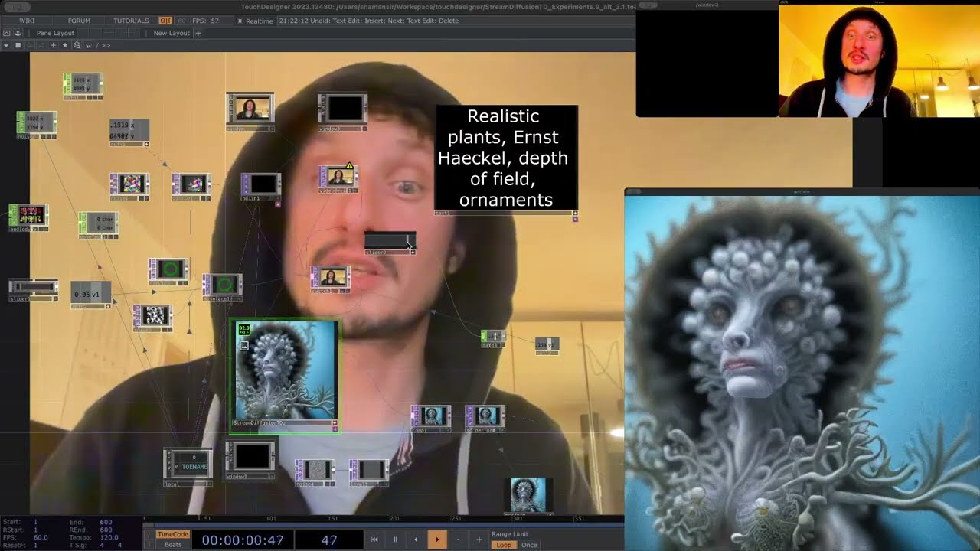Select the small math1 green CHOP node
Screen dimensions: 980x551
493,337
